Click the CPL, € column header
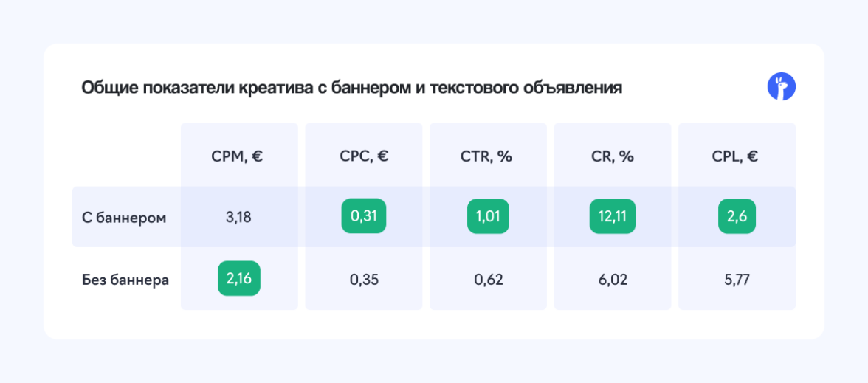The image size is (868, 383). tap(737, 156)
